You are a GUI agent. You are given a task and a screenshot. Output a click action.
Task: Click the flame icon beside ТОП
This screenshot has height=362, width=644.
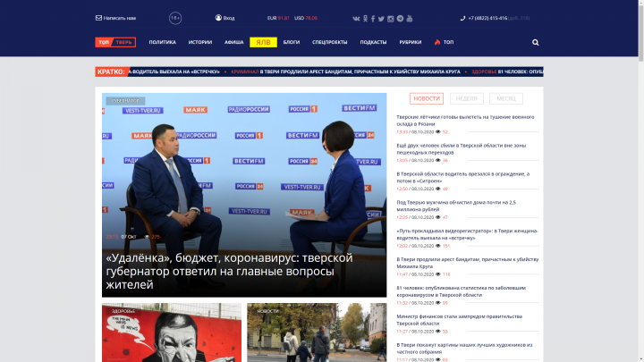tap(437, 42)
